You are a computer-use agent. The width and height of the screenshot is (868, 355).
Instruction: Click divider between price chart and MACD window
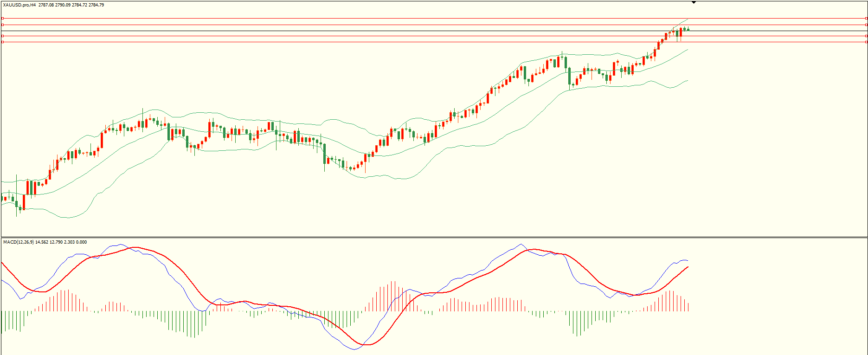point(434,238)
